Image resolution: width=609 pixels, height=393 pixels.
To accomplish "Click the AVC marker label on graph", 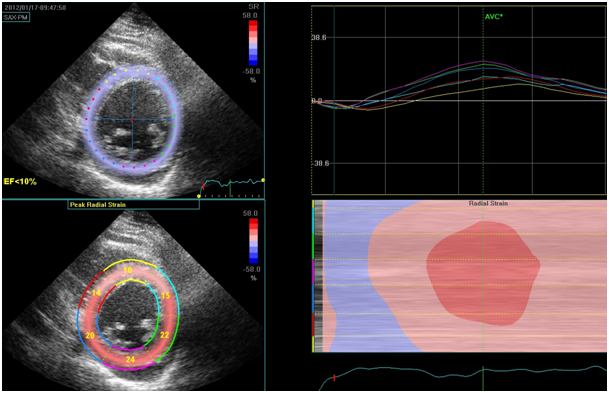I will pos(494,17).
